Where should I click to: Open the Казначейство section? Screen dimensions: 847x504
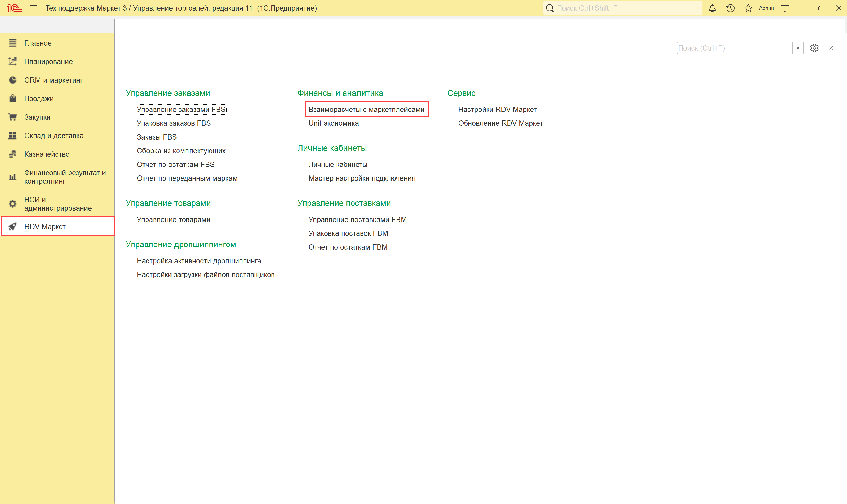47,154
